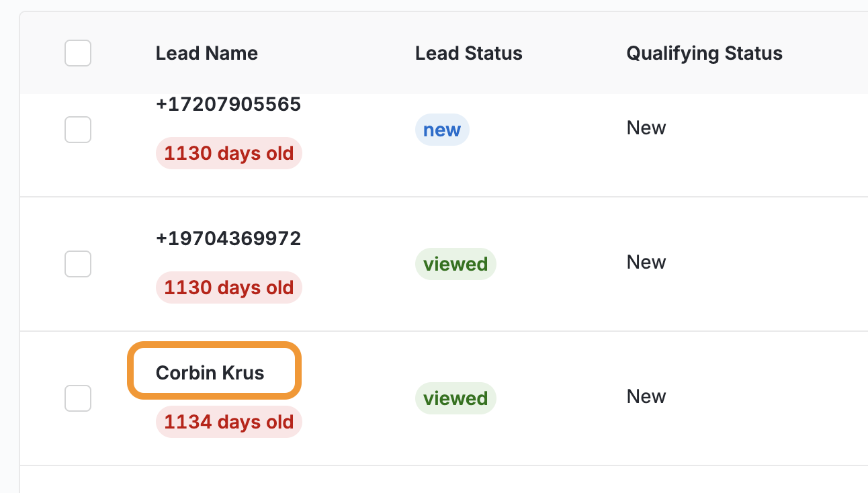The width and height of the screenshot is (868, 493).
Task: Toggle the select-all checkbox in the table header
Action: [x=78, y=53]
